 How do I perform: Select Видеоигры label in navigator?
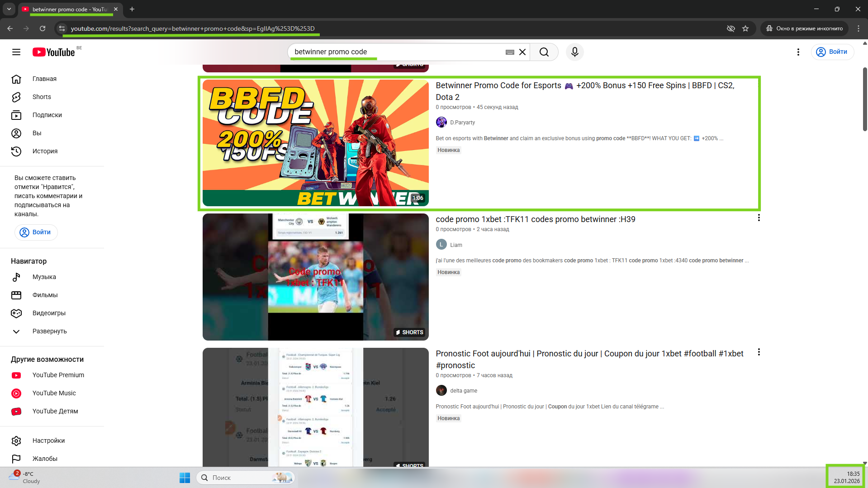49,313
